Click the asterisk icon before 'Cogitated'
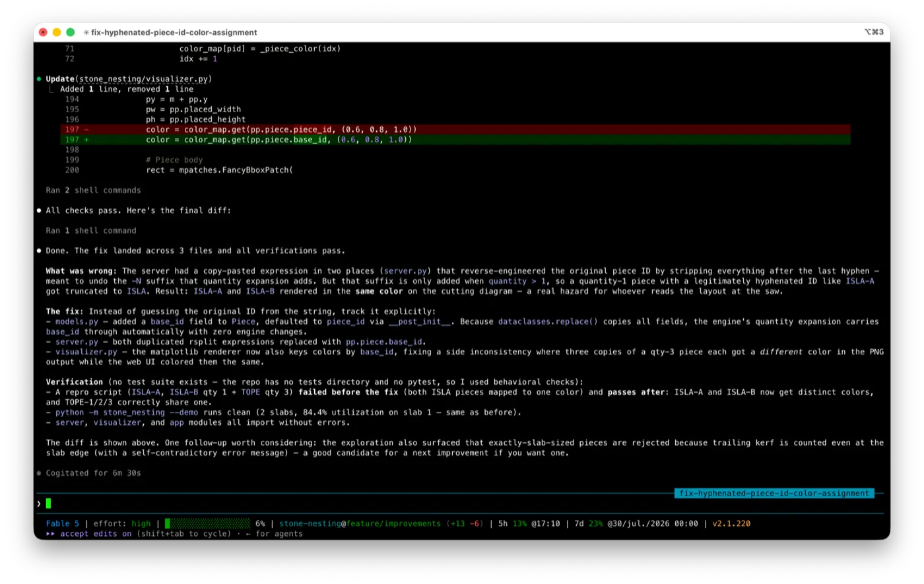This screenshot has width=924, height=584. (39, 473)
